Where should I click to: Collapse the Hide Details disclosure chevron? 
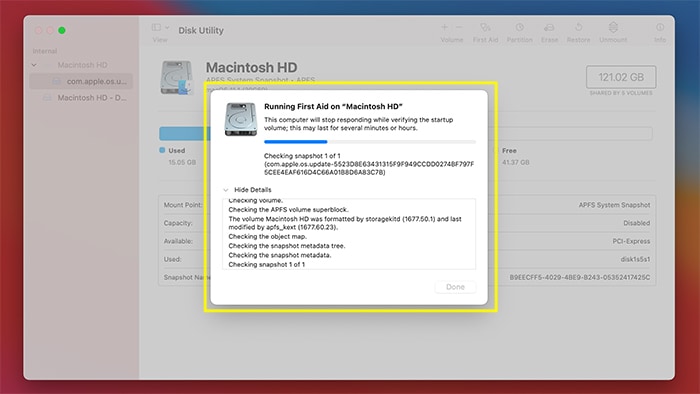click(x=225, y=190)
